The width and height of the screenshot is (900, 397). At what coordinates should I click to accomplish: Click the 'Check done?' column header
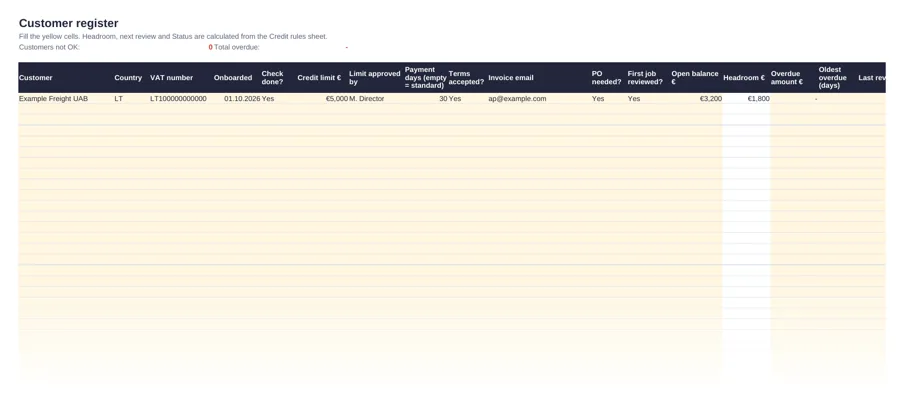pyautogui.click(x=273, y=77)
